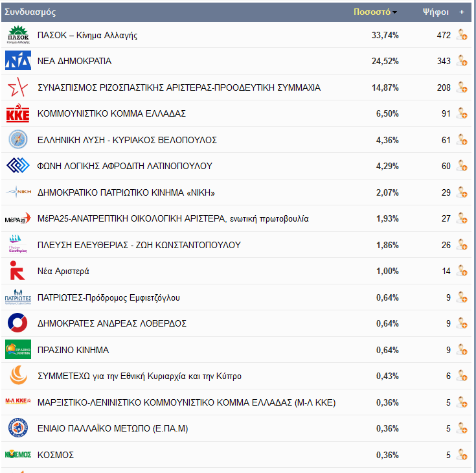The width and height of the screenshot is (476, 473).
Task: Click the ΝΔ party logo
Action: pyautogui.click(x=18, y=60)
